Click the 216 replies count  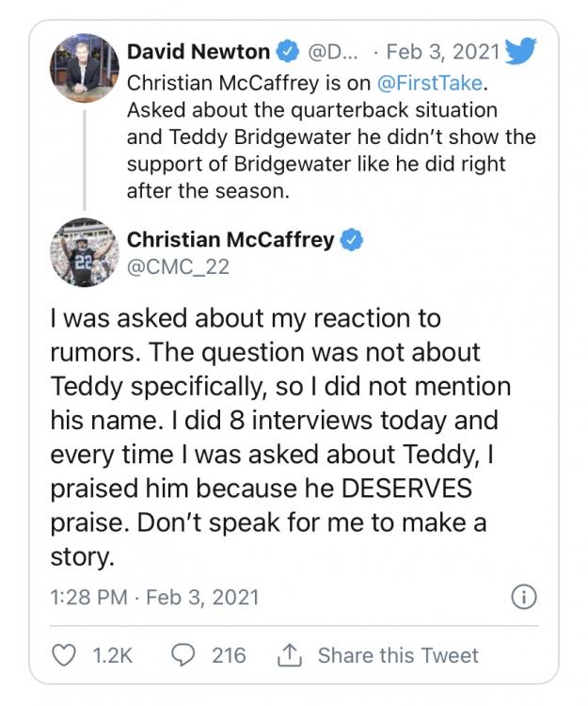228,655
